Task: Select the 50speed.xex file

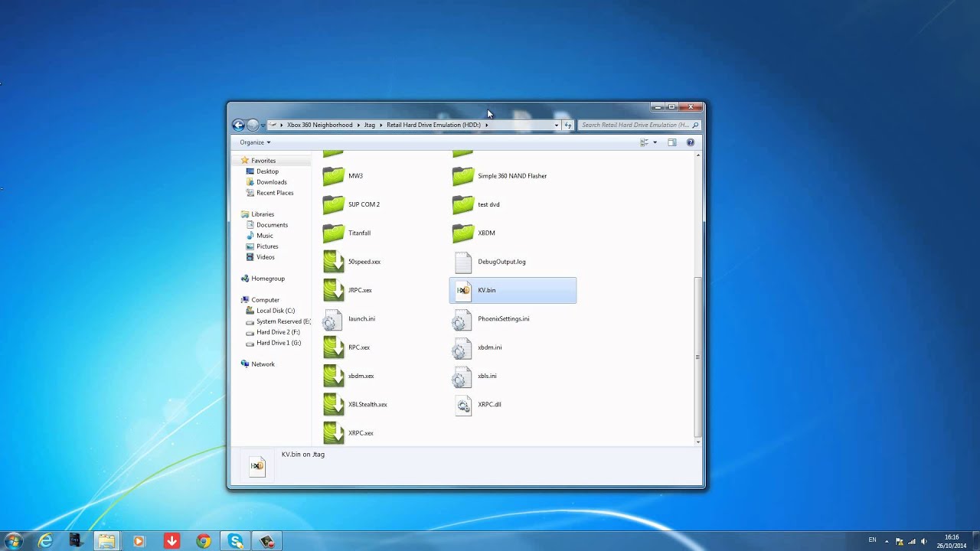Action: (x=351, y=262)
